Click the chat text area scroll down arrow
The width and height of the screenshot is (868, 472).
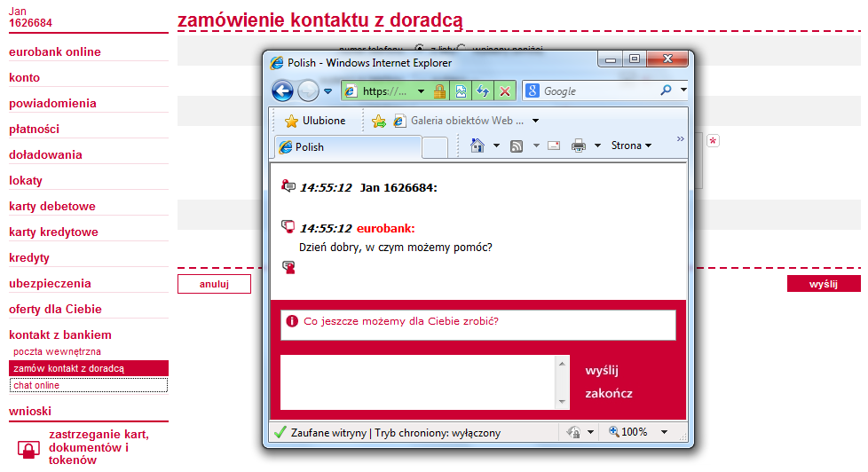pos(562,402)
